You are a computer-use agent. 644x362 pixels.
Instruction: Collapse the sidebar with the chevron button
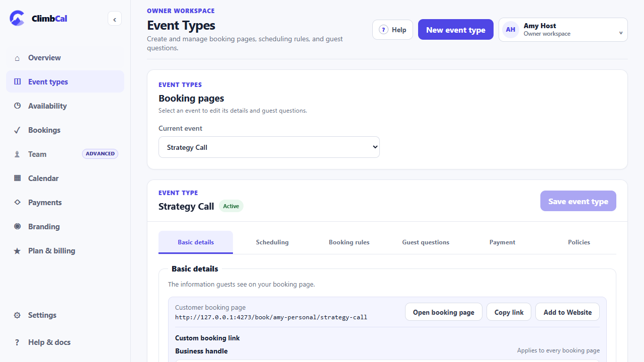pyautogui.click(x=115, y=19)
